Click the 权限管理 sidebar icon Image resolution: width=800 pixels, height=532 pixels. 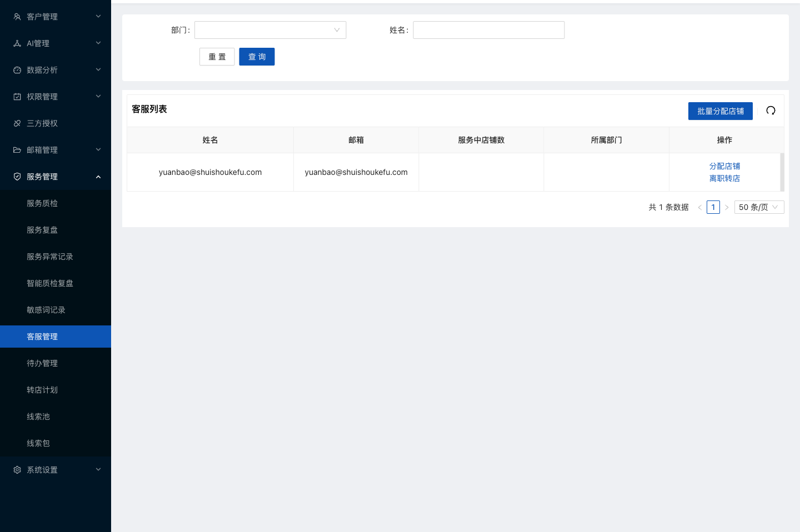pos(17,97)
